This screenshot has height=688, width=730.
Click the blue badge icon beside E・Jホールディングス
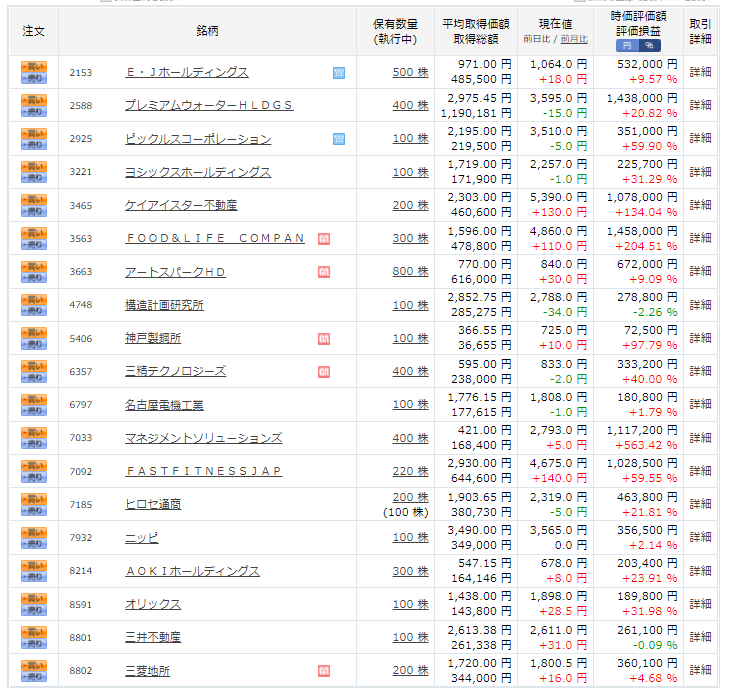tap(339, 73)
